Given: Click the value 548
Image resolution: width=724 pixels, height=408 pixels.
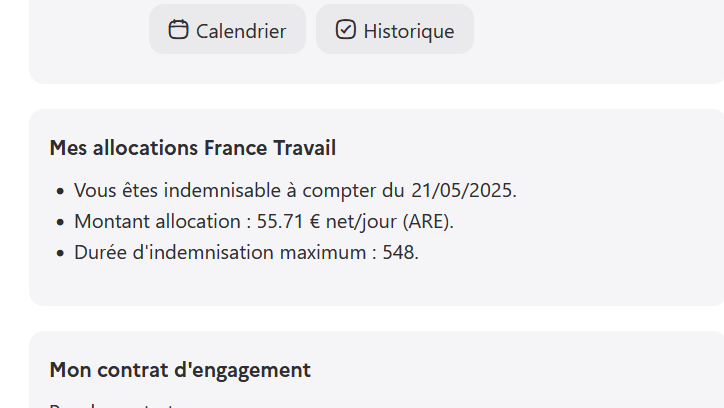Looking at the screenshot, I should 398,252.
